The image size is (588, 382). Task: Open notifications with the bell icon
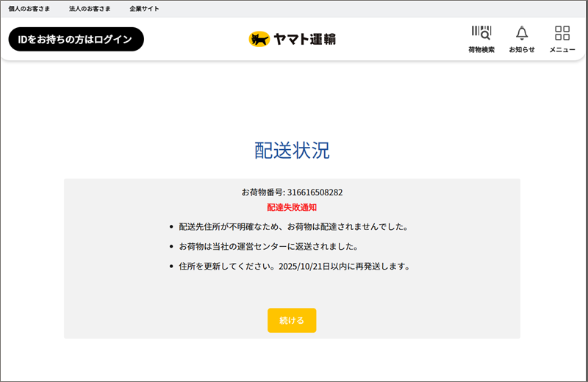522,33
